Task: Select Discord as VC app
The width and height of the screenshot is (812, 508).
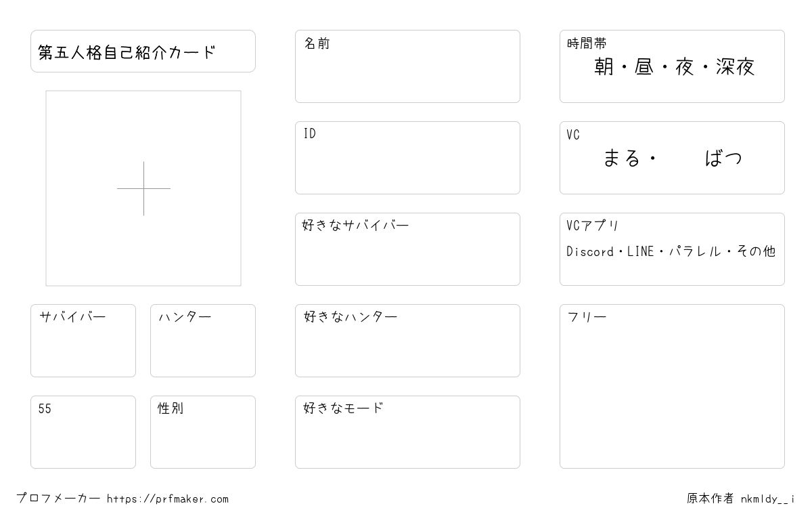Action: (x=590, y=251)
